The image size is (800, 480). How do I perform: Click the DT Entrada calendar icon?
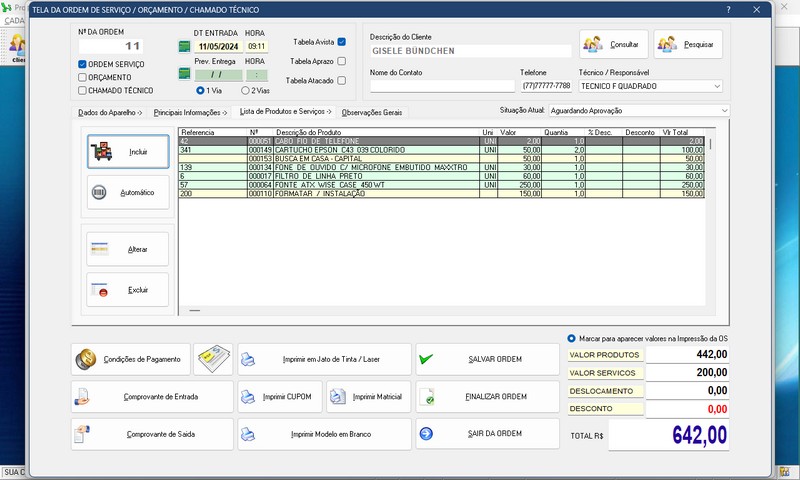click(x=184, y=46)
